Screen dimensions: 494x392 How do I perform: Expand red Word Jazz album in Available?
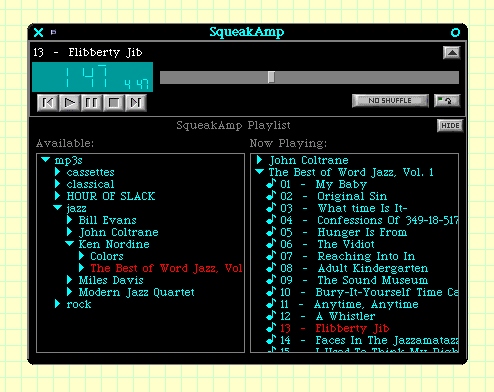[81, 268]
